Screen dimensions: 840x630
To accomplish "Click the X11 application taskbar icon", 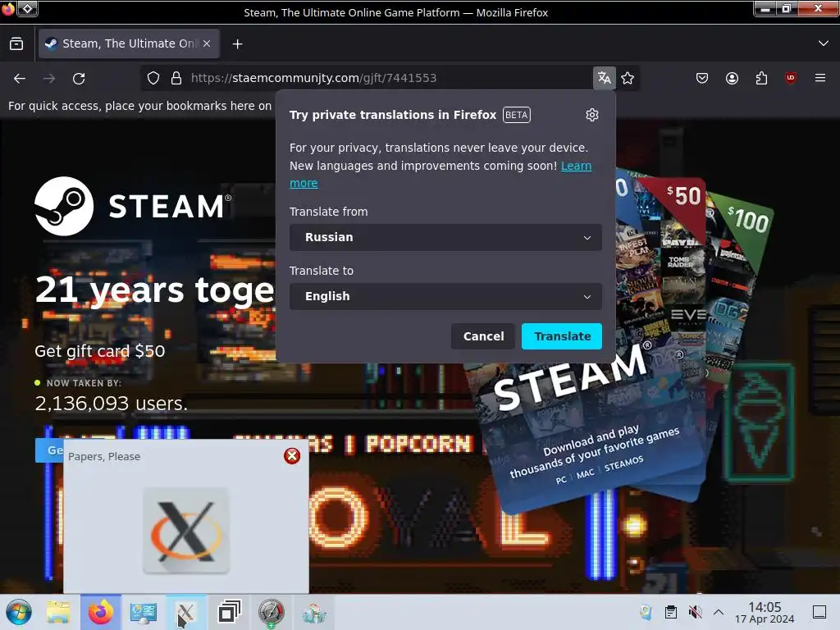I will 185,612.
